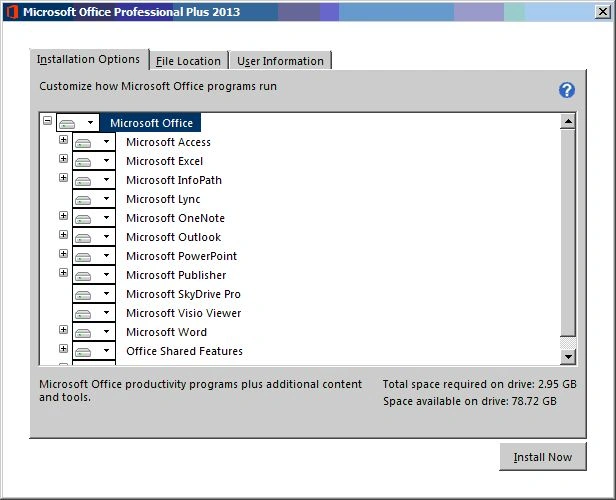Screen dimensions: 616x500
Task: Select the Microsoft Excel label
Action: [x=164, y=161]
